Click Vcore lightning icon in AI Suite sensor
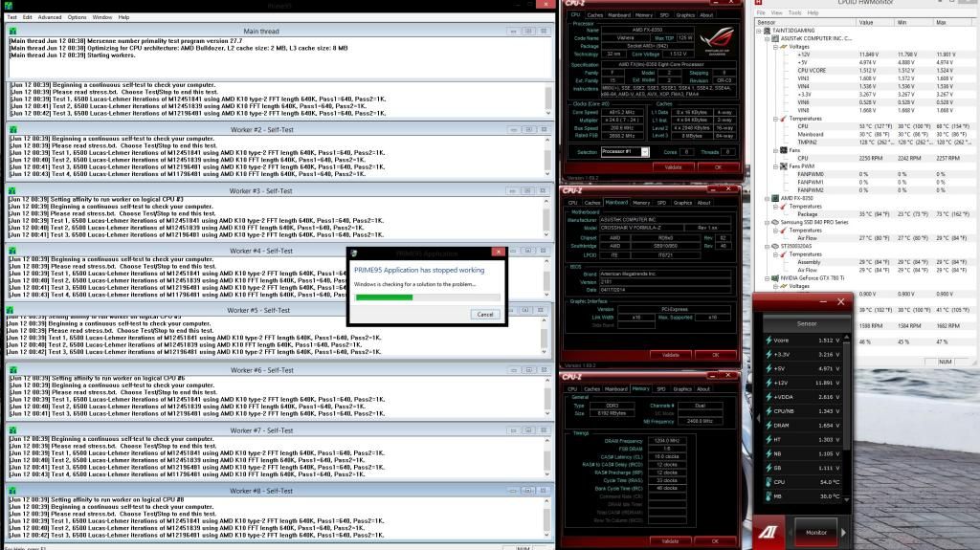 tap(768, 340)
